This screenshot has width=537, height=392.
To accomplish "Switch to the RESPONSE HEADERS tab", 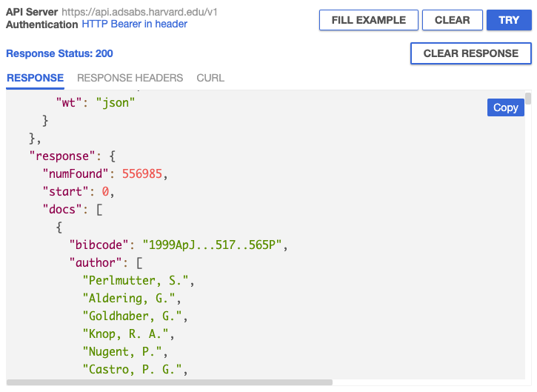I will [130, 78].
